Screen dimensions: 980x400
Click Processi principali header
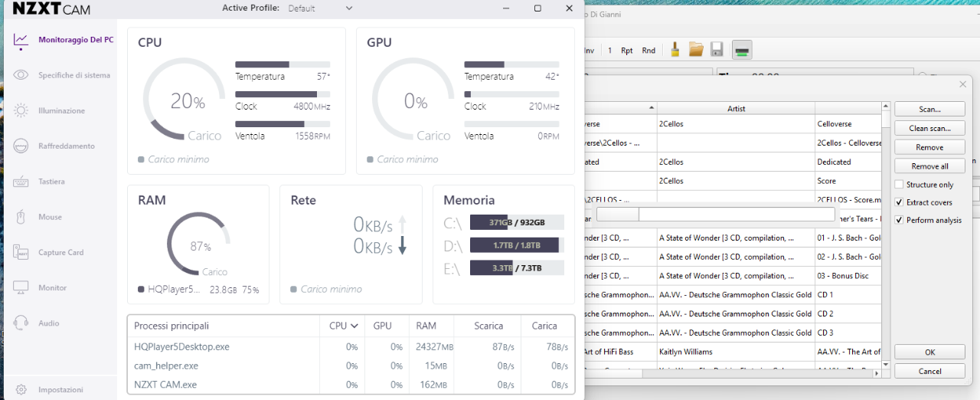[x=171, y=326]
